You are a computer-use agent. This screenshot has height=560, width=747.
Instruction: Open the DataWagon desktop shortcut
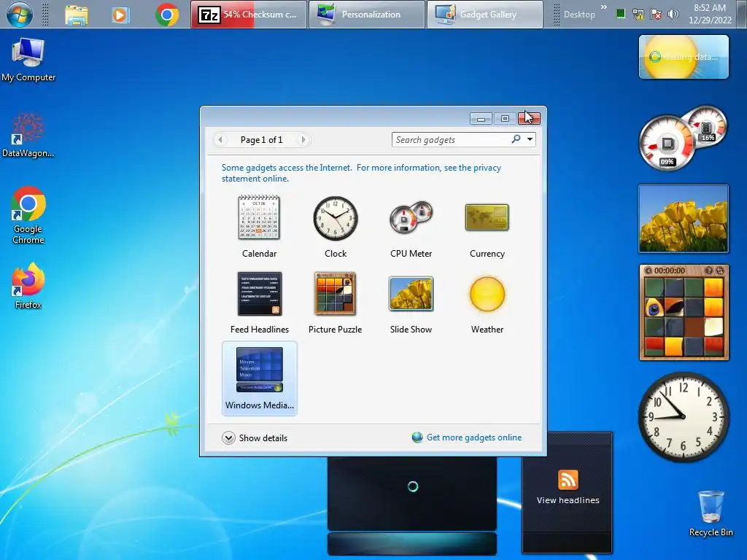tap(28, 135)
